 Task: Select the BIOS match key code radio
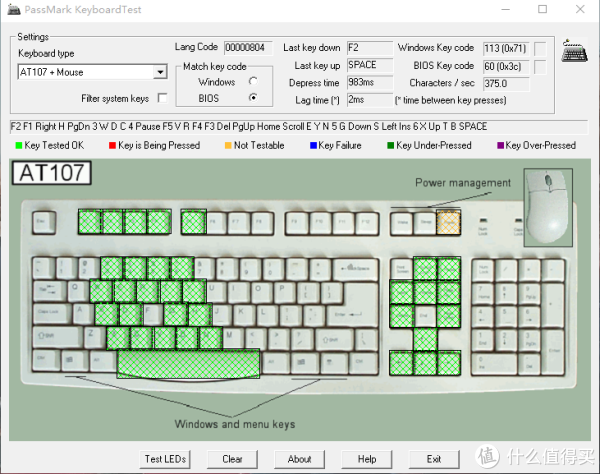[x=253, y=98]
